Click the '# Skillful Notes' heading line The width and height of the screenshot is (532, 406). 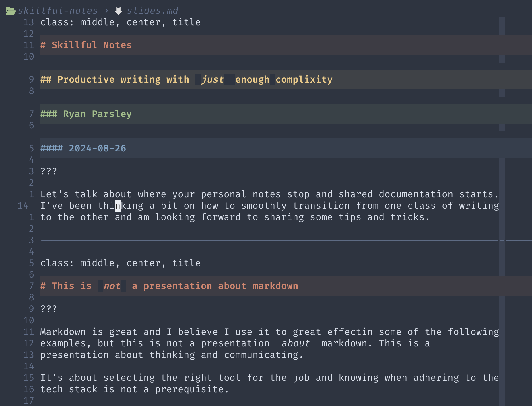86,45
